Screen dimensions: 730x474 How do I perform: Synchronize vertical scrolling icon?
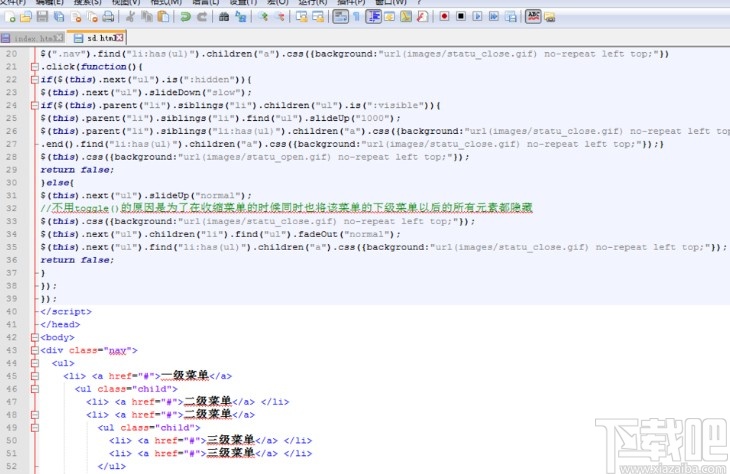point(302,17)
